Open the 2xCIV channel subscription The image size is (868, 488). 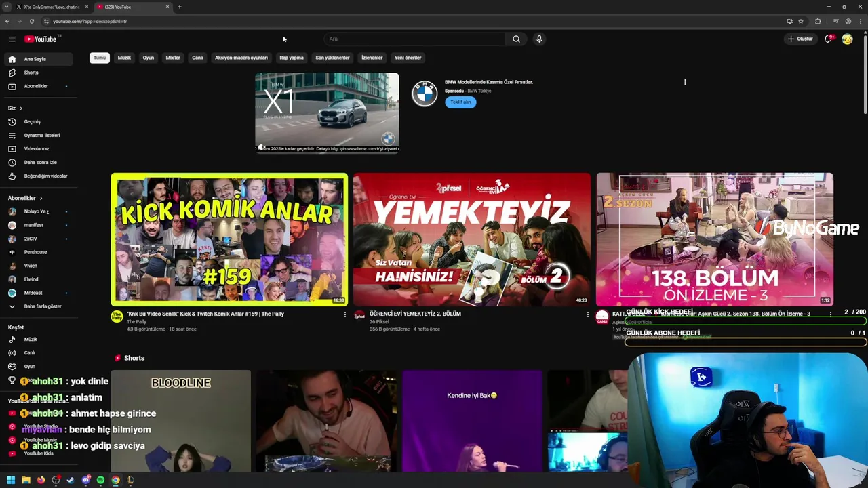38,239
